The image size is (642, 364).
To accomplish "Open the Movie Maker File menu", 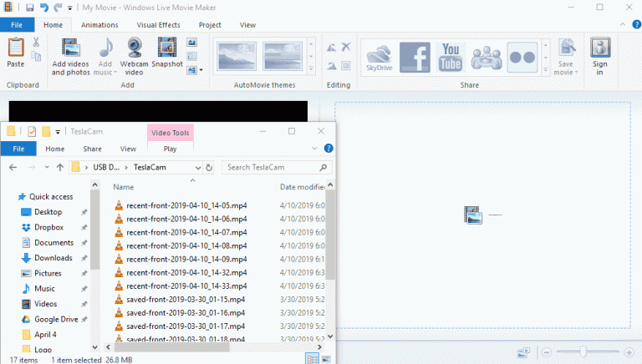I will click(x=17, y=25).
